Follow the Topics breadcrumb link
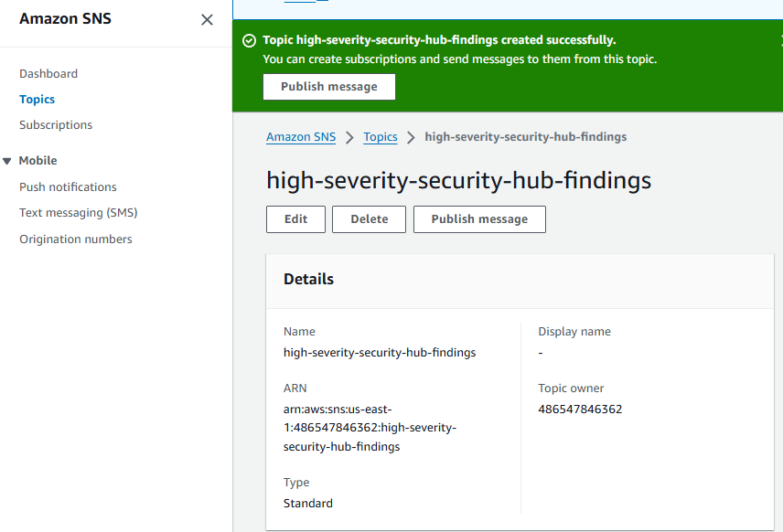Screen dimensions: 783x532 (381, 137)
